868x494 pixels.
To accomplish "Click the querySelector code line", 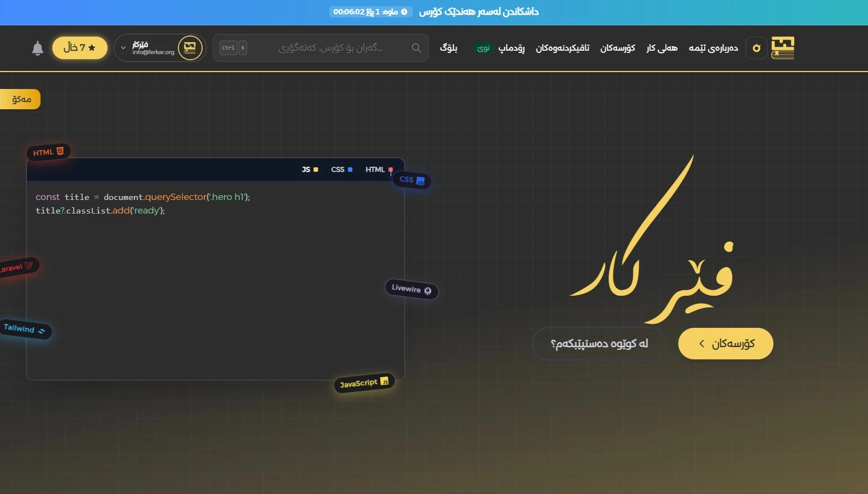I will tap(143, 197).
